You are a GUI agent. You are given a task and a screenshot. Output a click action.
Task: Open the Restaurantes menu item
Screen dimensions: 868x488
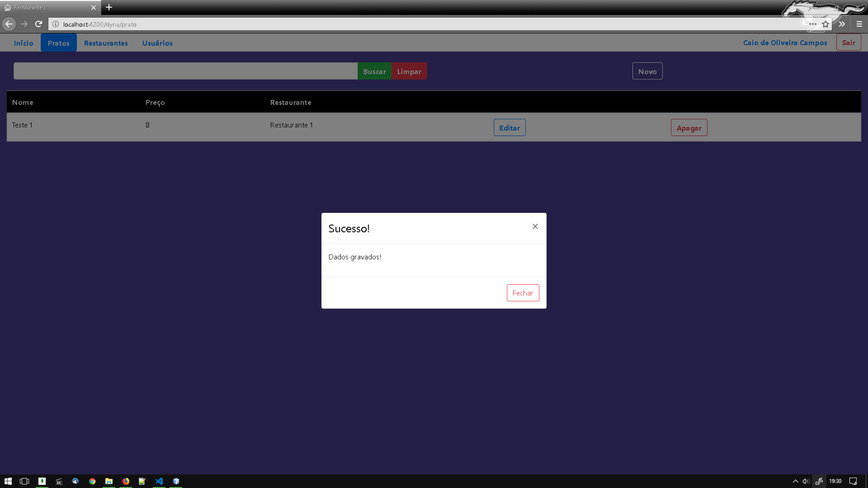pos(106,43)
